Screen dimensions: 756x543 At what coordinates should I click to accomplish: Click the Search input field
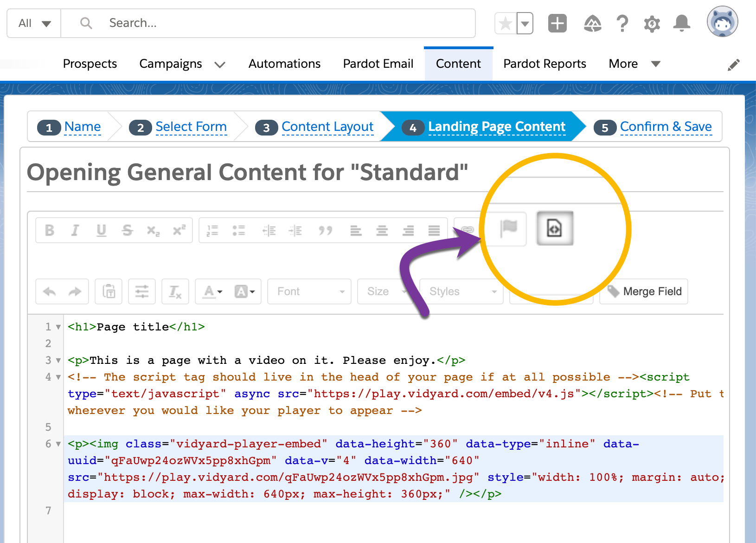268,23
